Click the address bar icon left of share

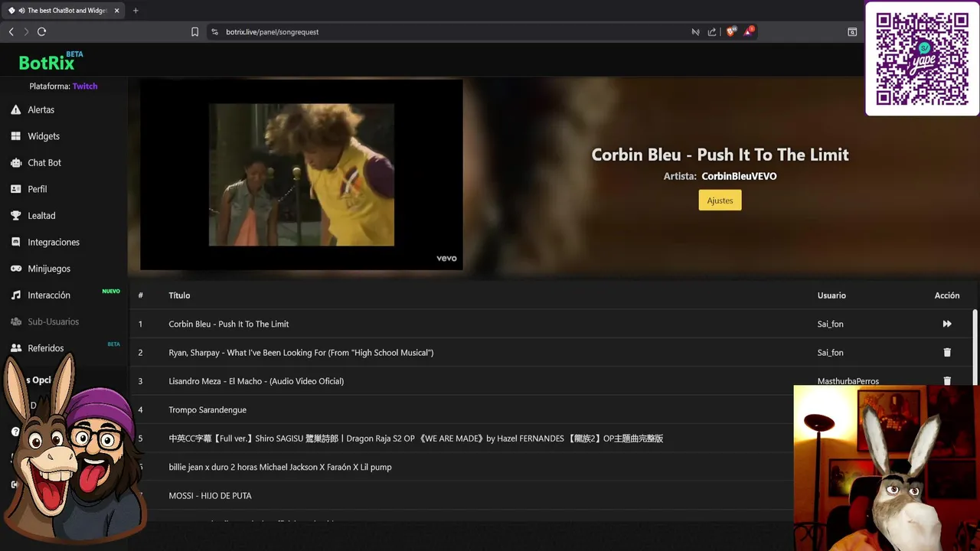[695, 32]
